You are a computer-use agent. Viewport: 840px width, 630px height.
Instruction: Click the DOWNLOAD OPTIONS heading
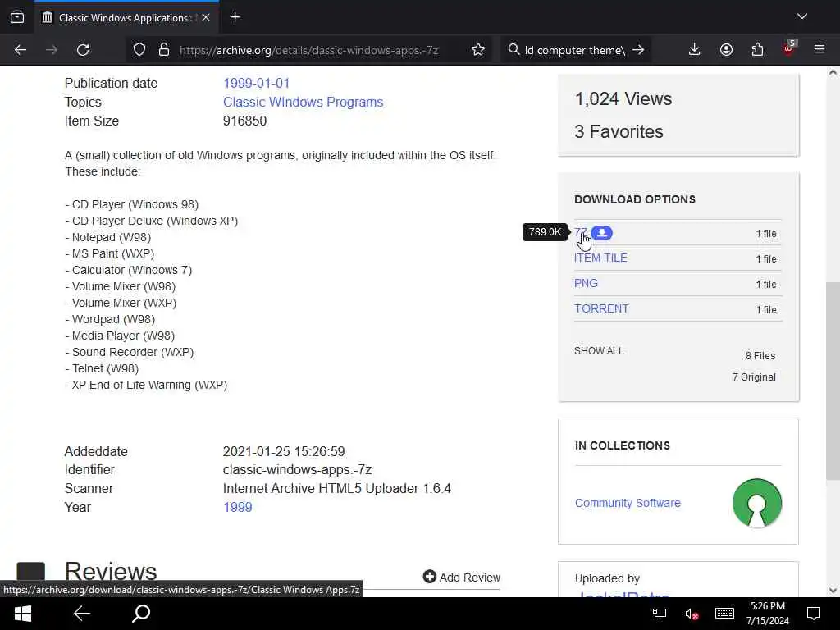coord(635,199)
